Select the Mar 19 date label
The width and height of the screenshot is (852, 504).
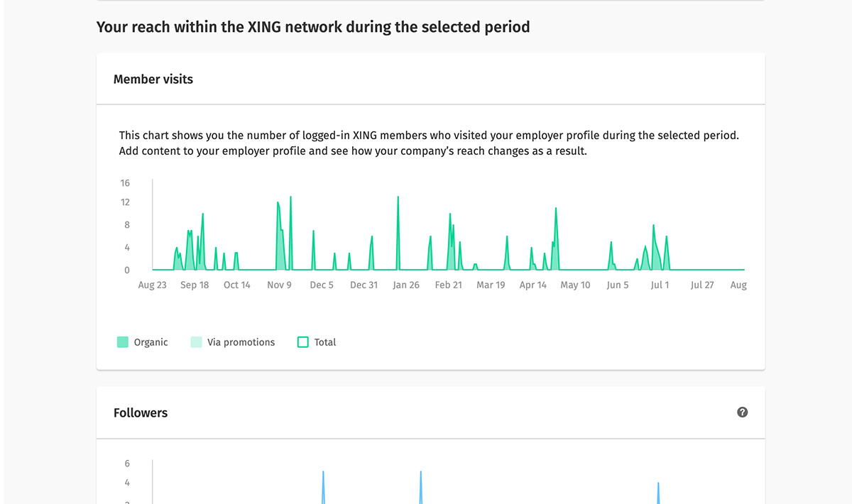tap(491, 285)
